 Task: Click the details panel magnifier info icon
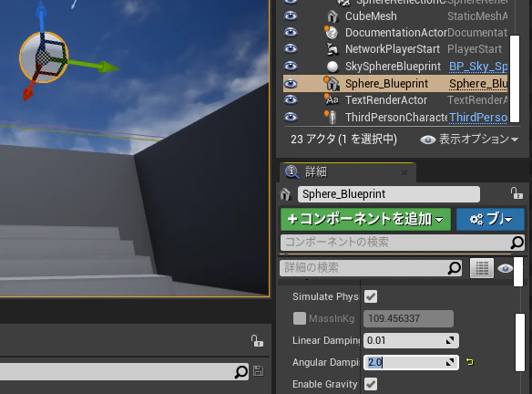pyautogui.click(x=292, y=171)
